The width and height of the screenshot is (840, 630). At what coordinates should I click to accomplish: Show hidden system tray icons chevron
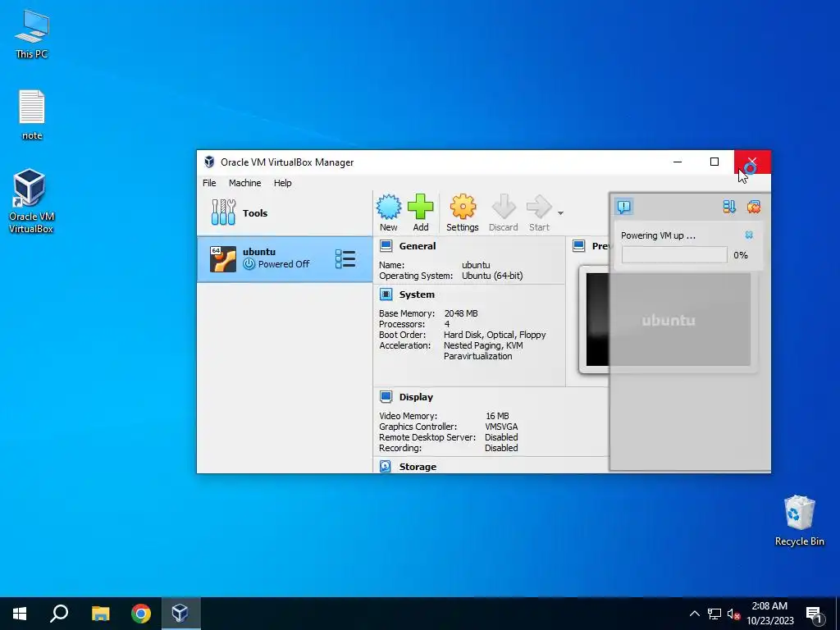click(694, 614)
